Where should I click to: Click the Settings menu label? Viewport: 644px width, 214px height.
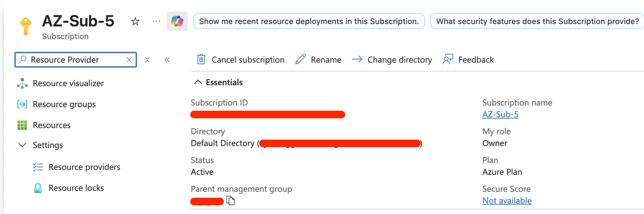48,145
